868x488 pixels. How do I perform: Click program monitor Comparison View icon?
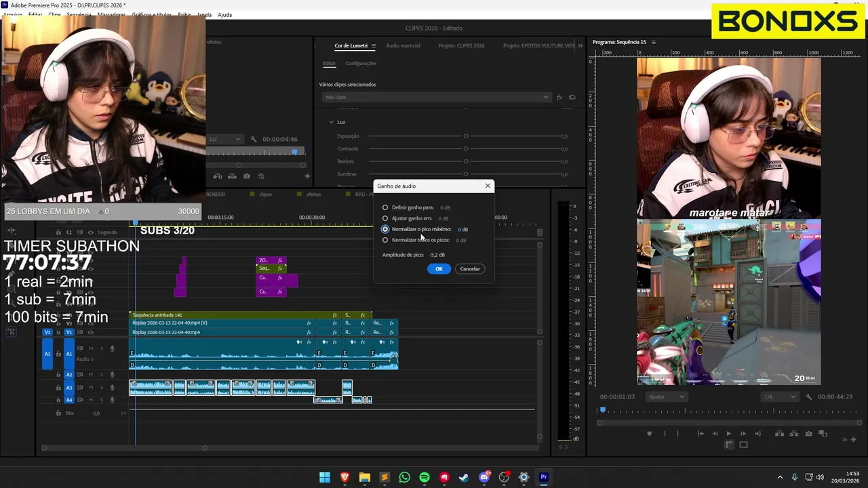click(823, 434)
